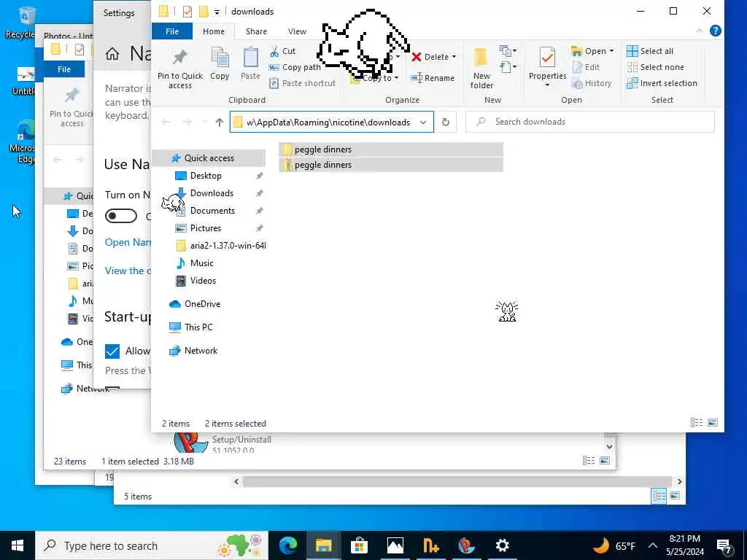Click Pin to Quick access in downloads ribbon

coord(179,69)
